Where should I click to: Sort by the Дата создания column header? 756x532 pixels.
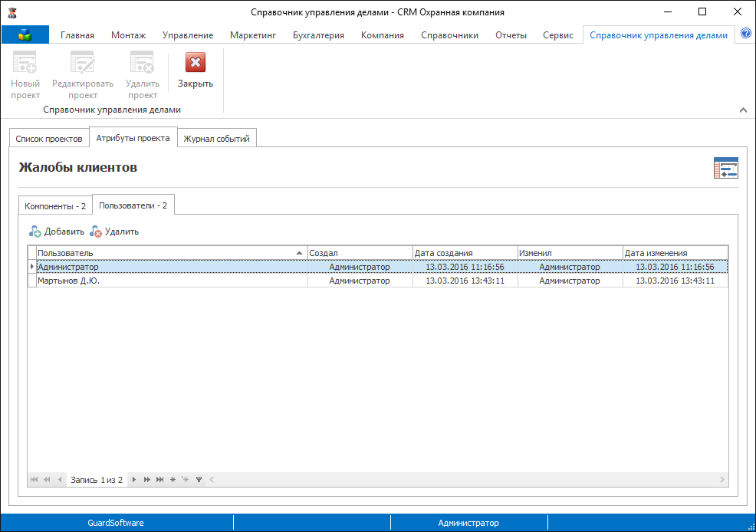(x=465, y=253)
